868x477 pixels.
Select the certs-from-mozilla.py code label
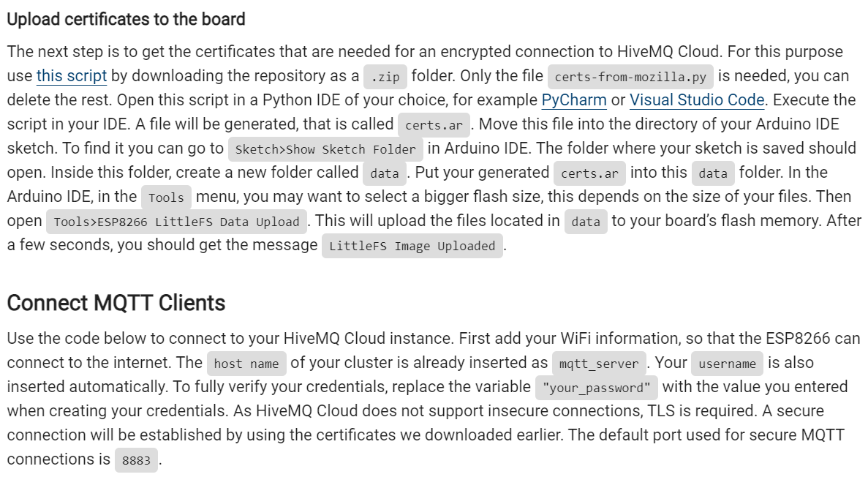(630, 77)
